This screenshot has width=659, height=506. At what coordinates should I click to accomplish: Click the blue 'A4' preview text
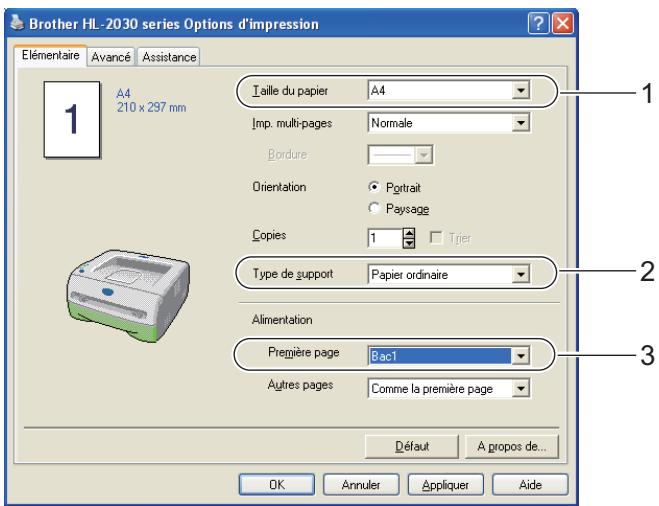coord(124,93)
